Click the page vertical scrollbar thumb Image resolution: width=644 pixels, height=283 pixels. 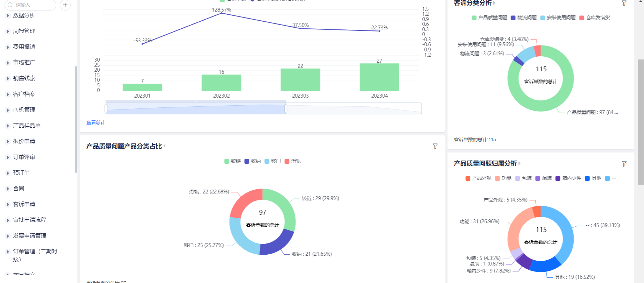[x=641, y=122]
